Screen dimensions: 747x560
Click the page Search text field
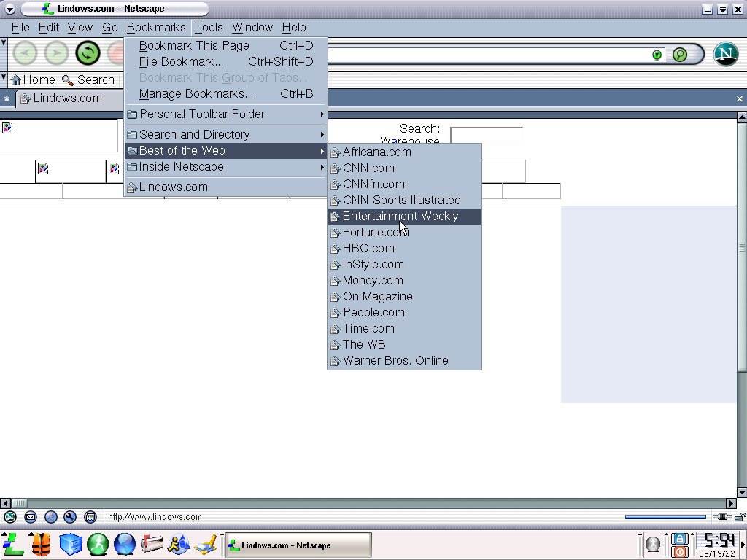tap(486, 136)
